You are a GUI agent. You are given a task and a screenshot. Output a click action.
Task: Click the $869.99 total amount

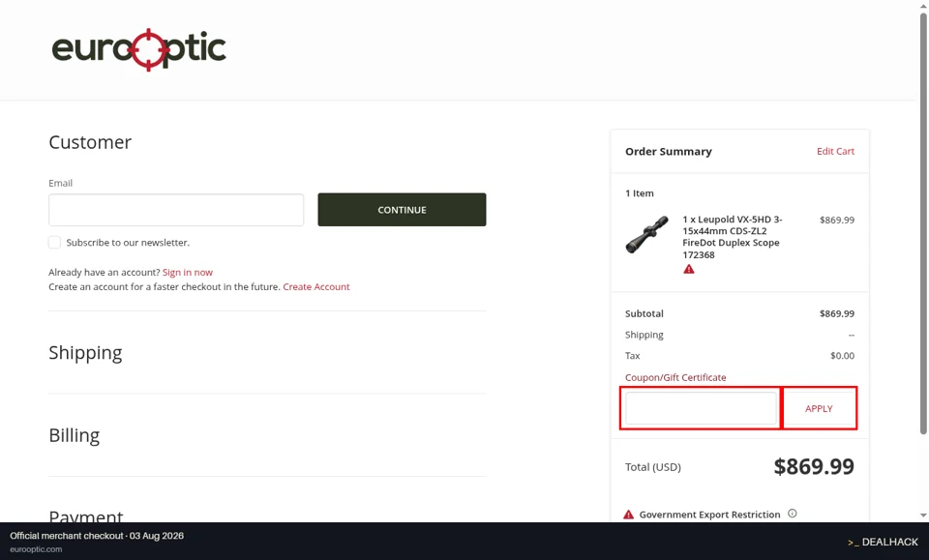(x=814, y=466)
